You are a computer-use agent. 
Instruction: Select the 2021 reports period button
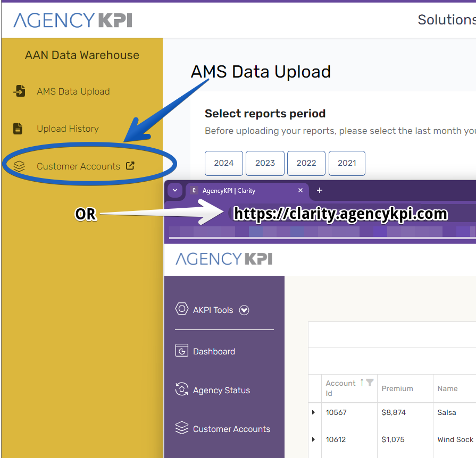point(347,163)
